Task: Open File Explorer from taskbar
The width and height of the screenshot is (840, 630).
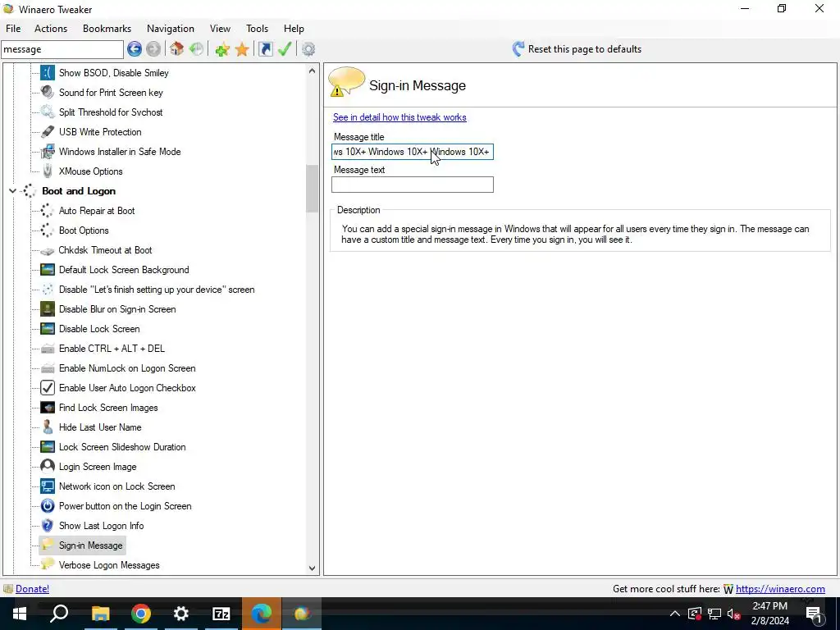Action: tap(100, 614)
